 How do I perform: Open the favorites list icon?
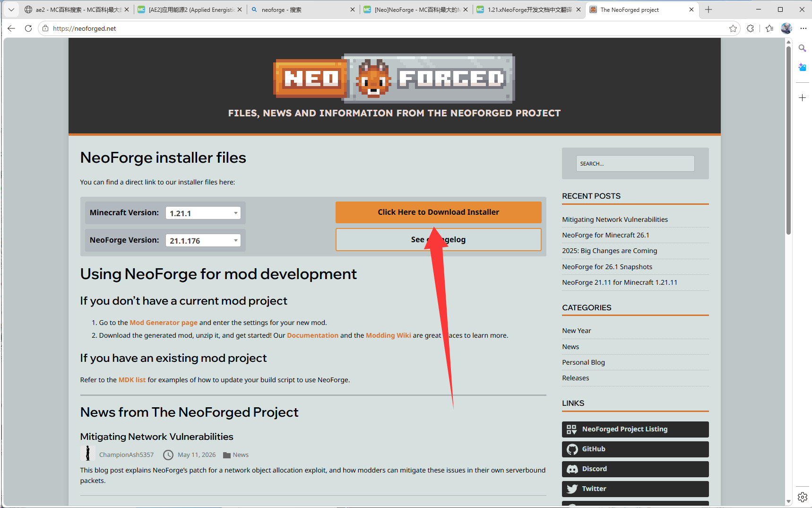[769, 28]
